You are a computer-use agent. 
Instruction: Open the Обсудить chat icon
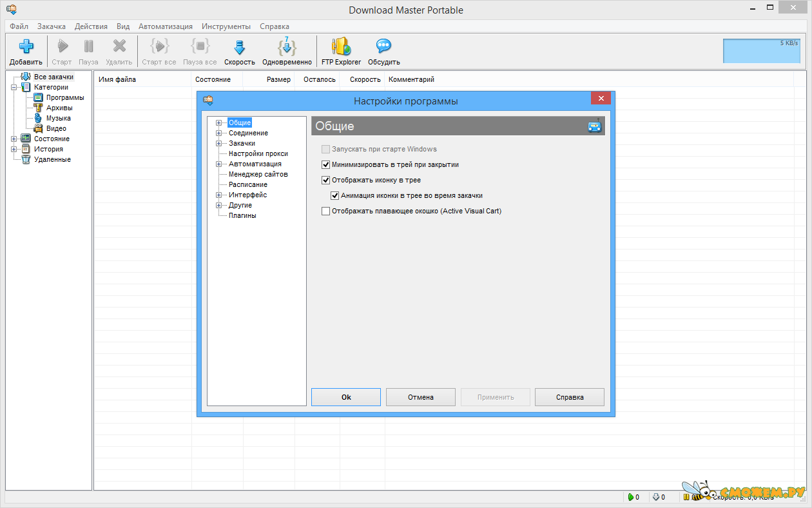[x=384, y=46]
